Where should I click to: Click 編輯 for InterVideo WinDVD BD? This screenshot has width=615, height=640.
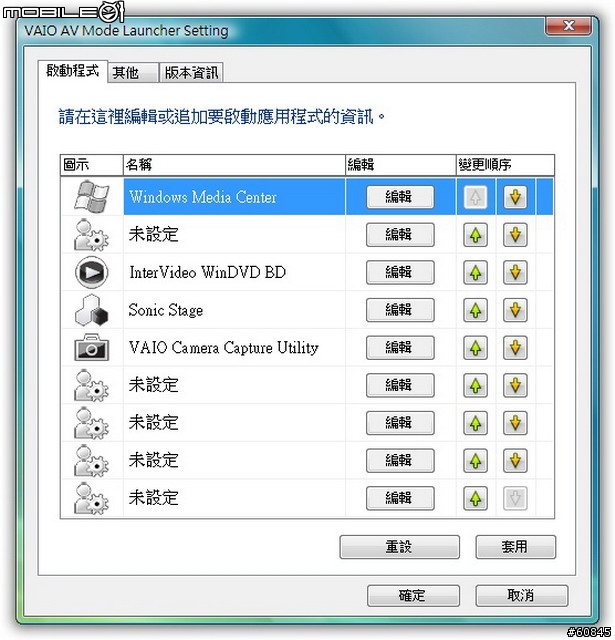point(400,272)
